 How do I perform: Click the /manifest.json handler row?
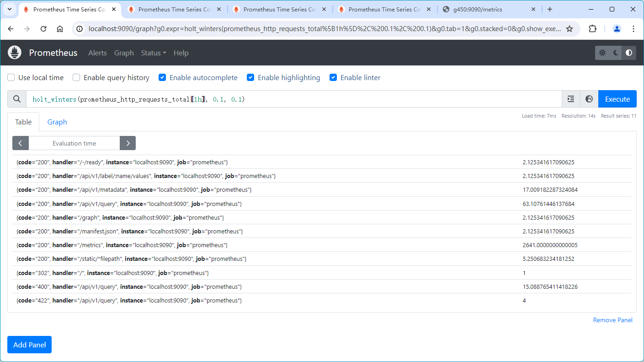point(322,231)
